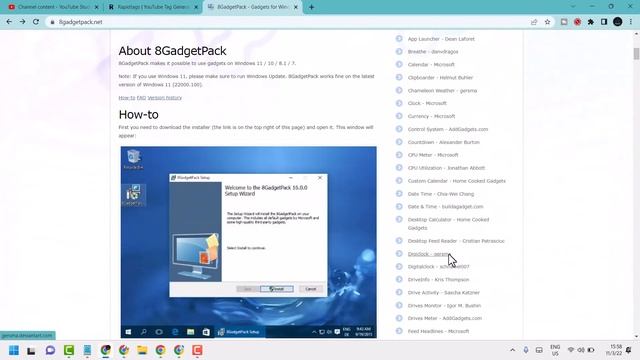Open the Currency - Microsoft entry
Screen dimensions: 640x360
(431, 116)
